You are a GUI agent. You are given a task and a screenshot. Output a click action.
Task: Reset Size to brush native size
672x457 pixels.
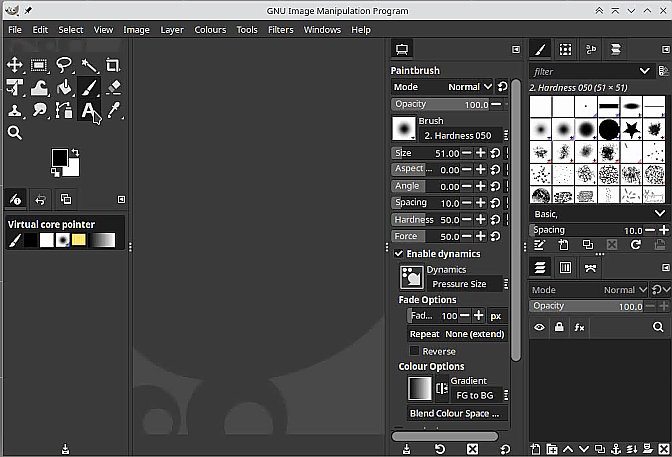point(495,153)
